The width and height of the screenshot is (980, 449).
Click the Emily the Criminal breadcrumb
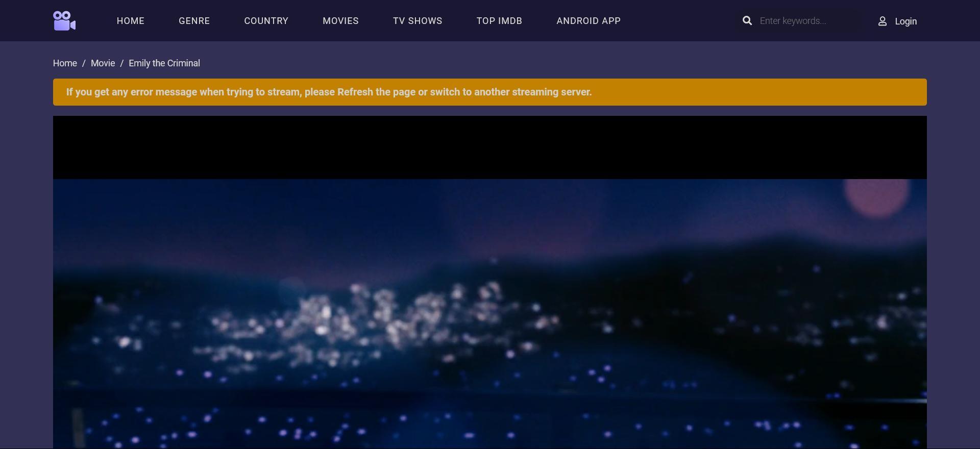tap(164, 63)
